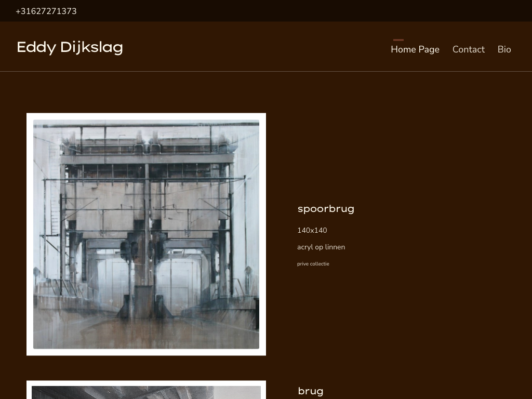Viewport: 532px width, 399px height.
Task: Click the acryl op linnen description
Action: click(x=321, y=247)
